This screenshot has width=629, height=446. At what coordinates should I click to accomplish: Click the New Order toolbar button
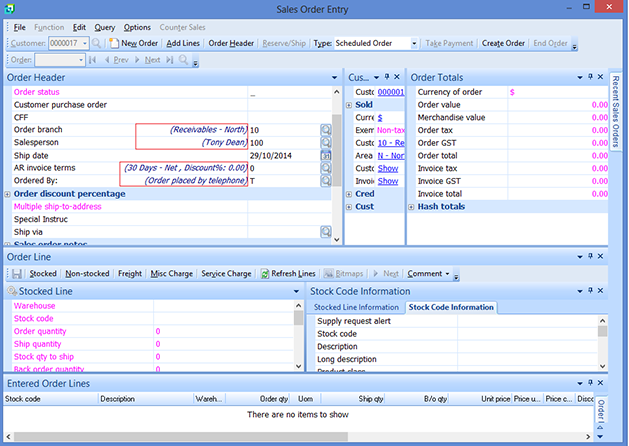click(x=134, y=43)
